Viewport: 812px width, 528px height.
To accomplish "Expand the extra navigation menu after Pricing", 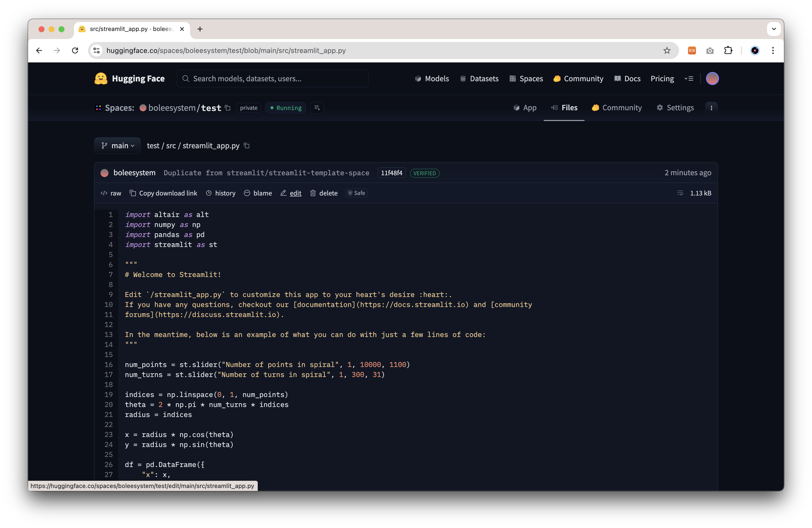I will tap(688, 78).
